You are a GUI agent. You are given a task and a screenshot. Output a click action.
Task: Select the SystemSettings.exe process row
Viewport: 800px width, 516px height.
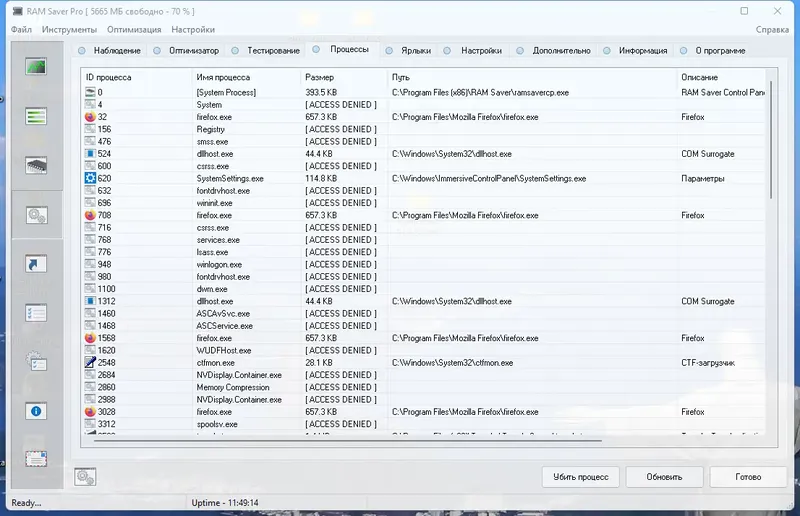click(x=424, y=178)
